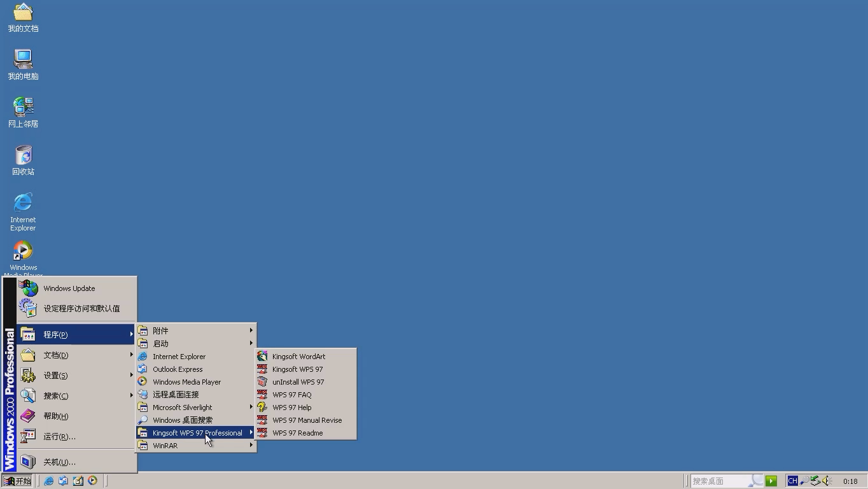Click the desktop search magnifier tray icon
This screenshot has height=489, width=868.
pos(804,481)
